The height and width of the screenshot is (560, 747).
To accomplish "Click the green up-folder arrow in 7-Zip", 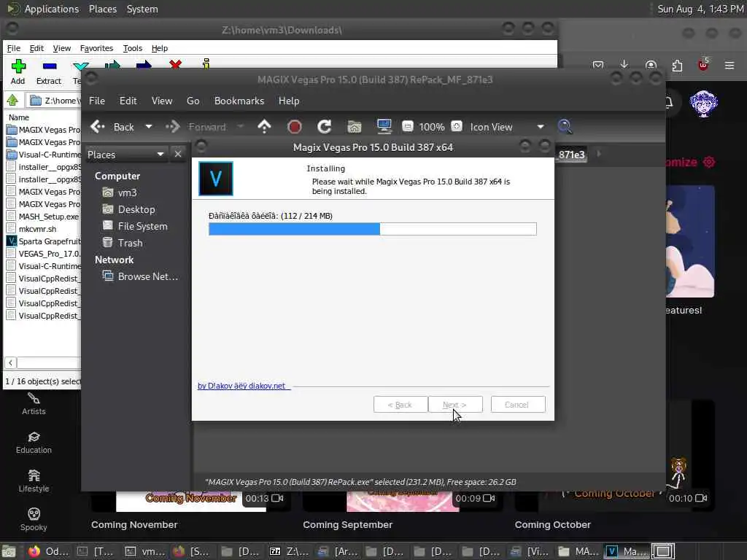I will click(x=12, y=100).
